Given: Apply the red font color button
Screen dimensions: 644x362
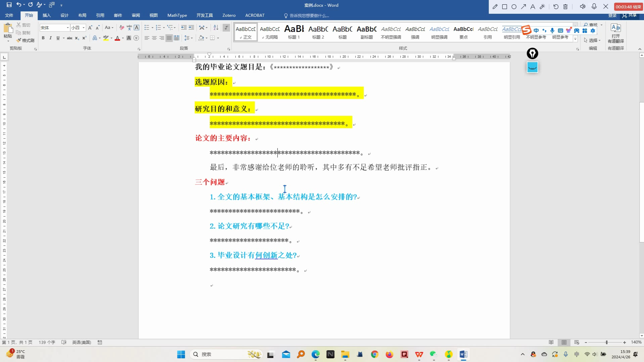Looking at the screenshot, I should point(117,38).
